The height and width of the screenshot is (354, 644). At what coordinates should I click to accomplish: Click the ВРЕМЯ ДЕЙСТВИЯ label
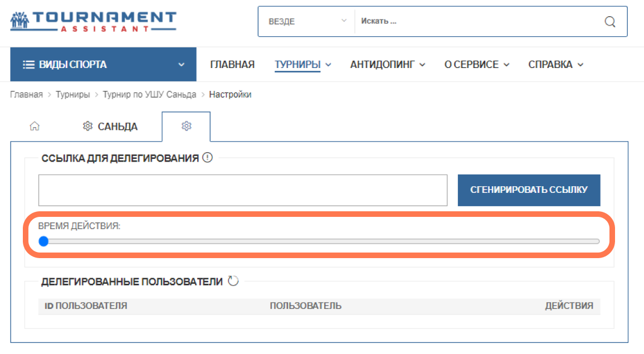click(79, 226)
